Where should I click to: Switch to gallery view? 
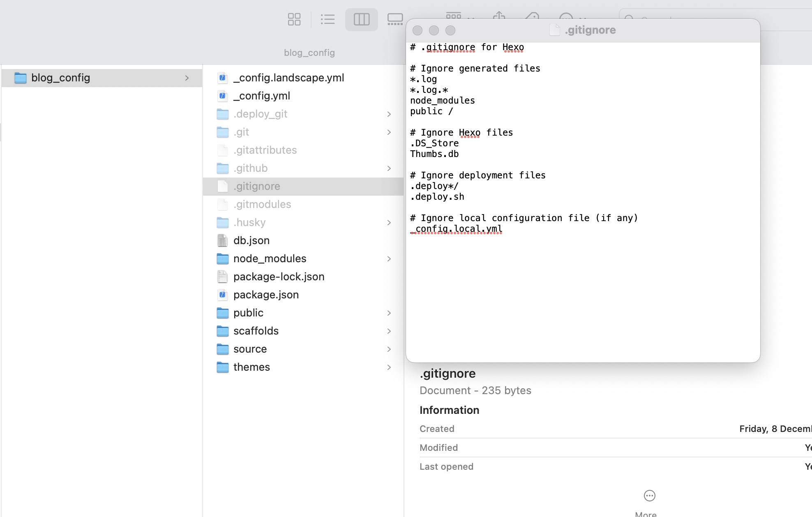point(395,19)
